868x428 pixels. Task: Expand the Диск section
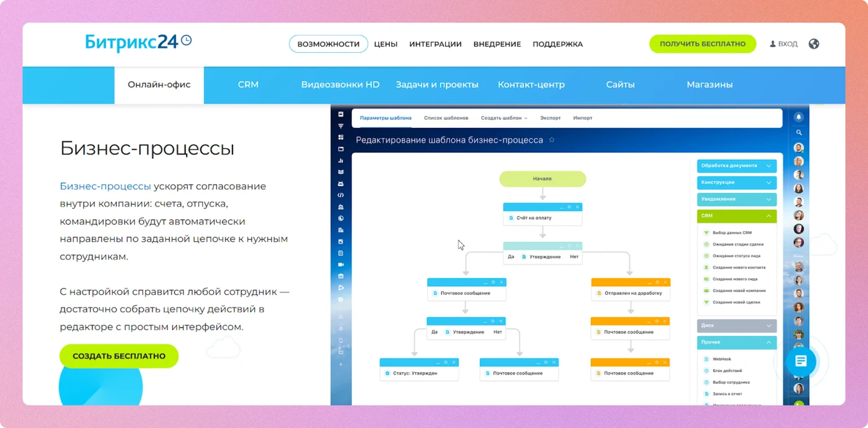(737, 325)
